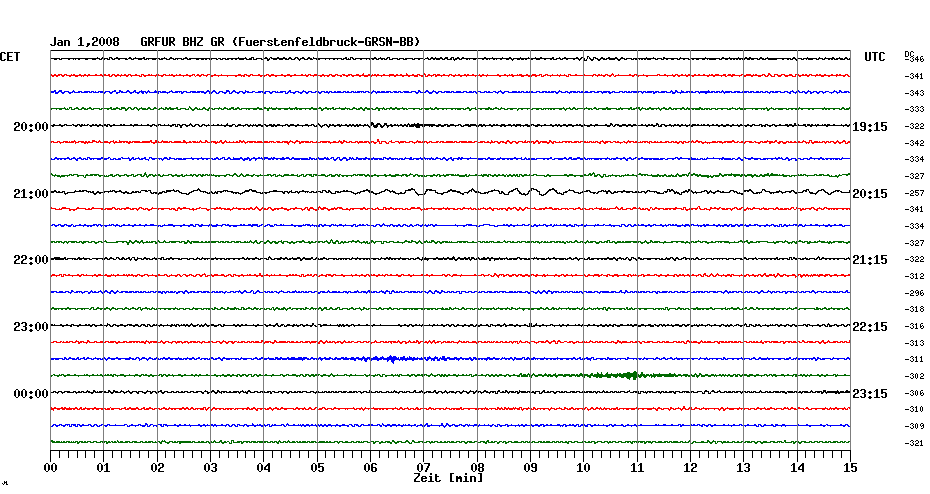Image resolution: width=930 pixels, height=494 pixels.
Task: Click the DC offset value -316
Action: point(915,326)
